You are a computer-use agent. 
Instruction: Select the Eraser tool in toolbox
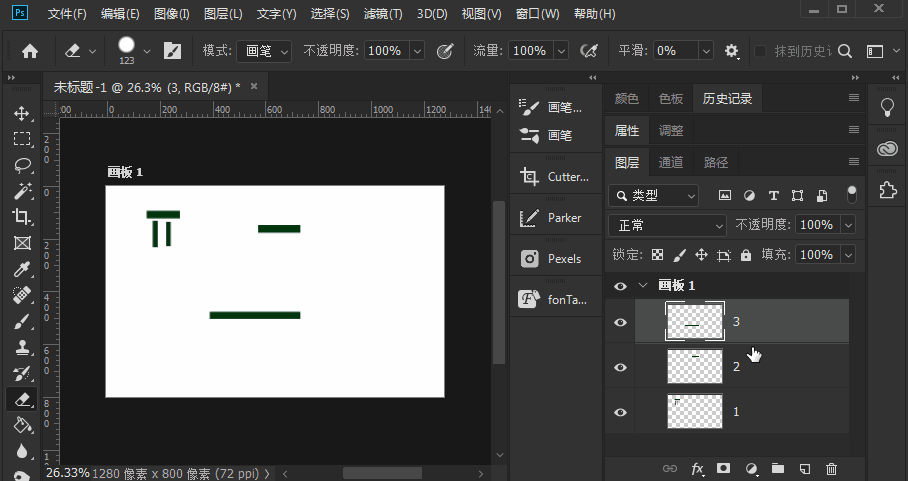(22, 399)
